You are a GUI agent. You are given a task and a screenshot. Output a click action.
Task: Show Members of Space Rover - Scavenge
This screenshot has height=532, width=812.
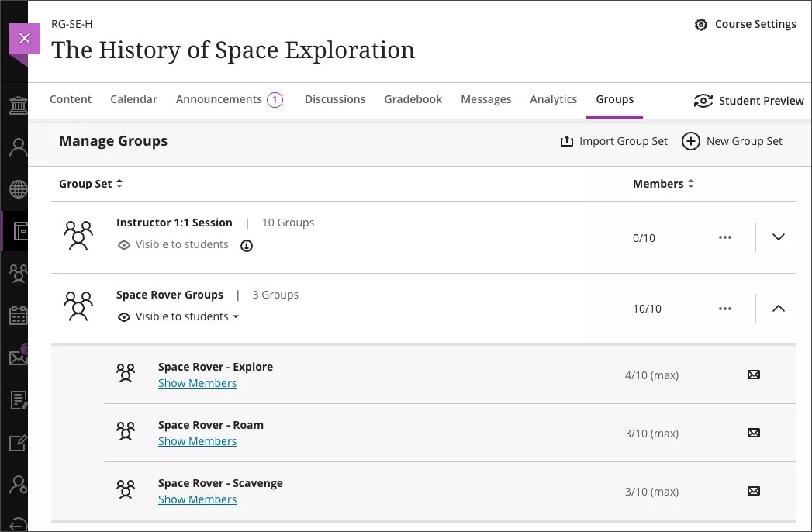(x=197, y=499)
